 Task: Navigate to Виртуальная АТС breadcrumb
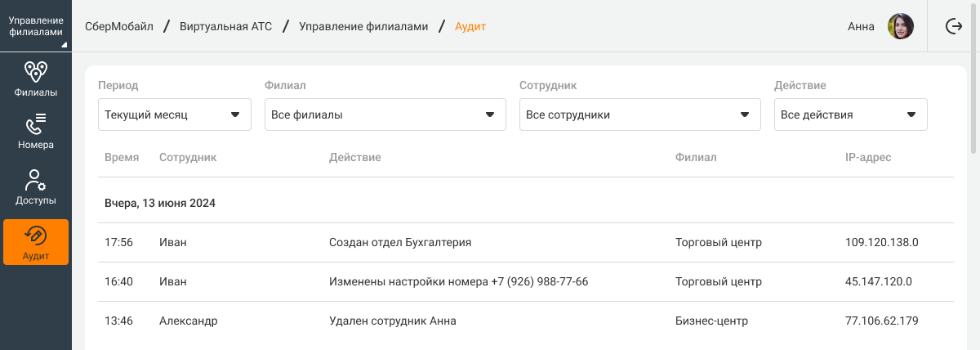pyautogui.click(x=225, y=26)
